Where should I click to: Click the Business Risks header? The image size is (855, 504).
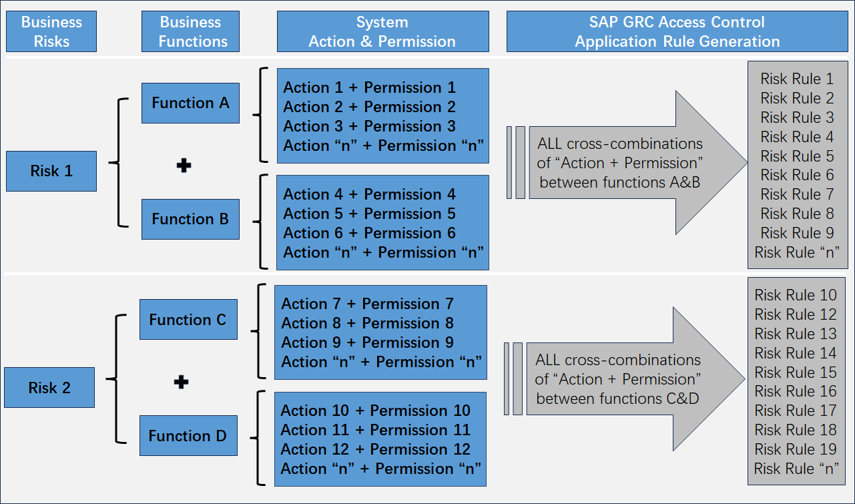[51, 31]
